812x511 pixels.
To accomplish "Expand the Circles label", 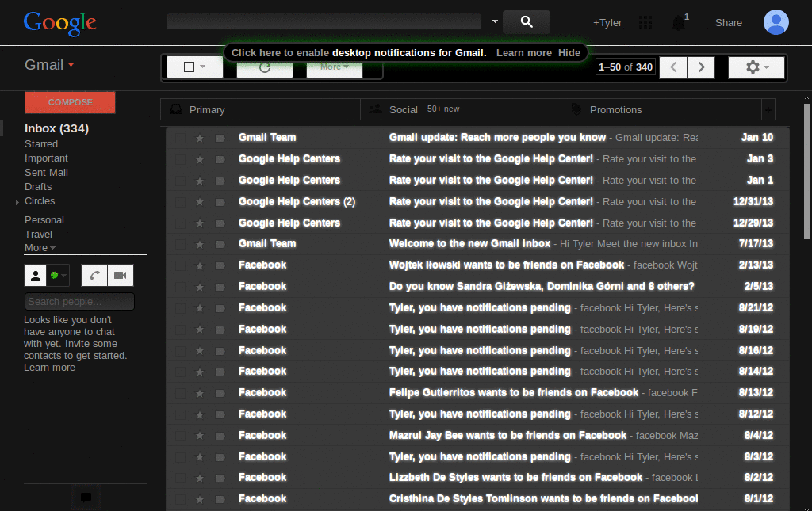I will 17,202.
